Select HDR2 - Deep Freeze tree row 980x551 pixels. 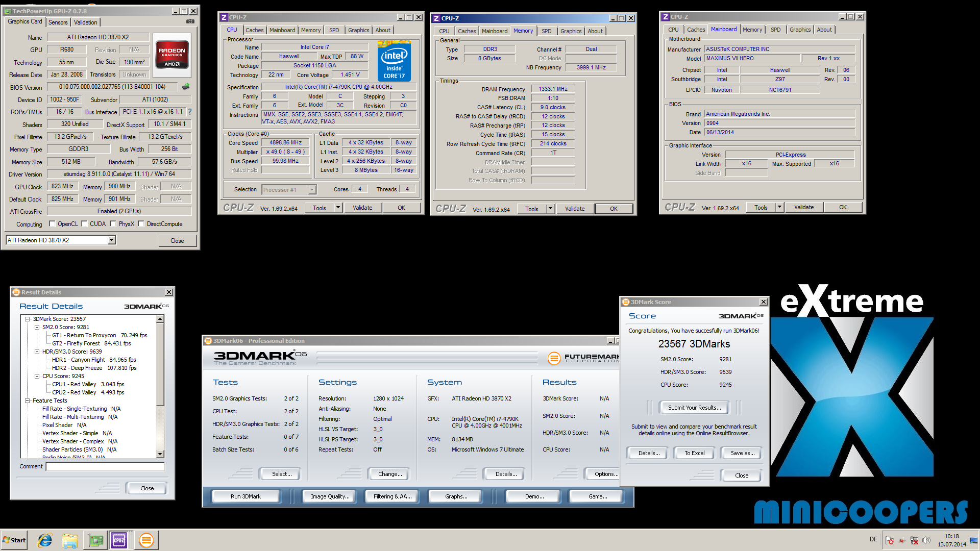(94, 368)
